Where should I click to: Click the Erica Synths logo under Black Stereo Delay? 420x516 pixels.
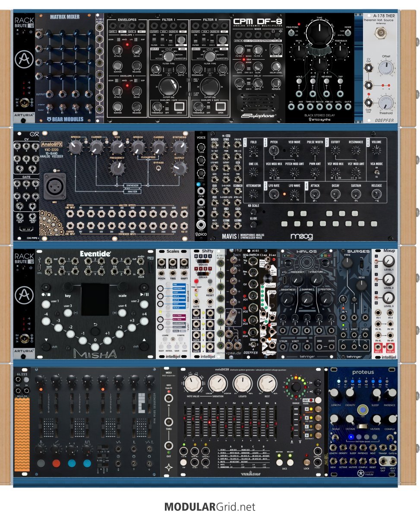pyautogui.click(x=319, y=119)
